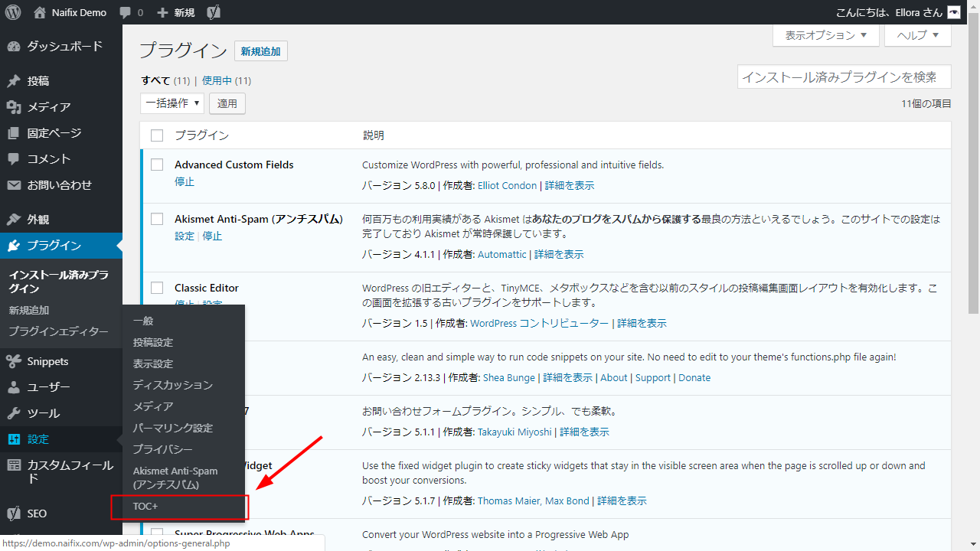
Task: Click the お問い合わせ envelope icon
Action: coord(14,185)
